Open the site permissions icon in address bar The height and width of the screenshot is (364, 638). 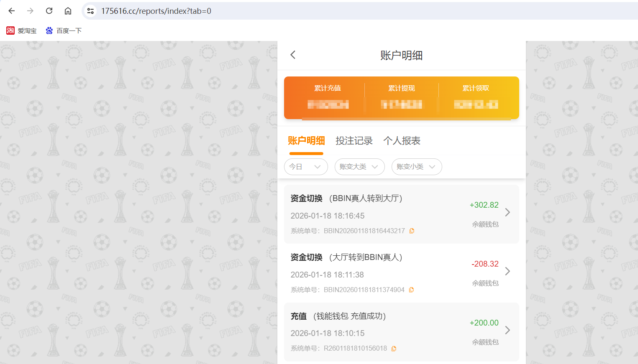(90, 10)
